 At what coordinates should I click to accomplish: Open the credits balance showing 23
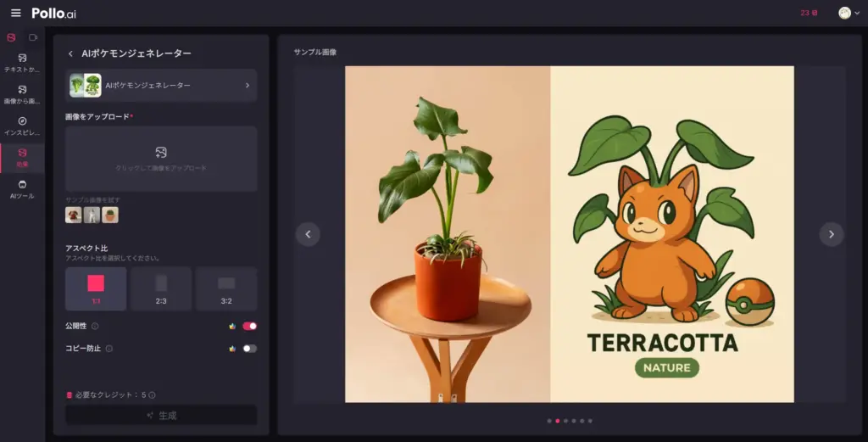click(x=809, y=13)
